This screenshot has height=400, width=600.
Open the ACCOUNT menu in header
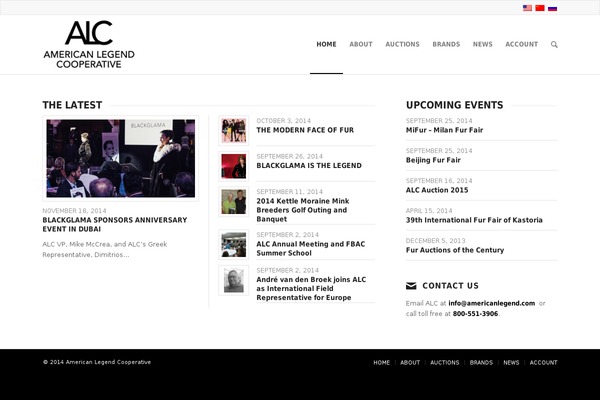[522, 44]
